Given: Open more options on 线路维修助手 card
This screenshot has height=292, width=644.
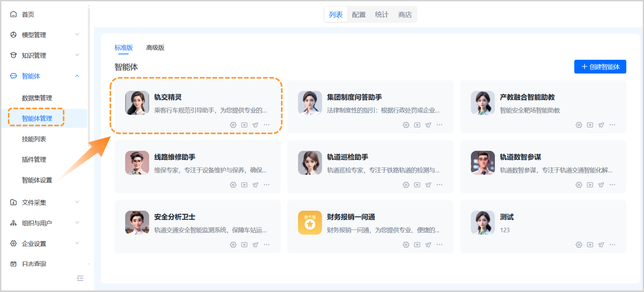Looking at the screenshot, I should (267, 185).
